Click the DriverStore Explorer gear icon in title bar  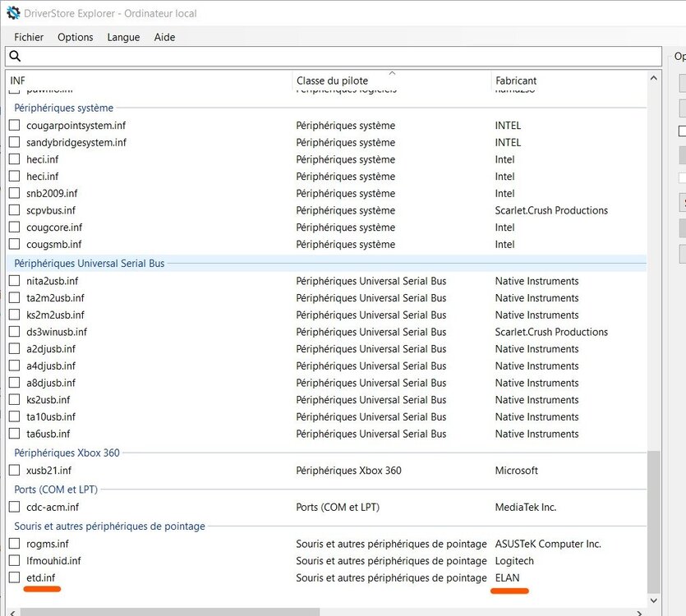point(13,13)
